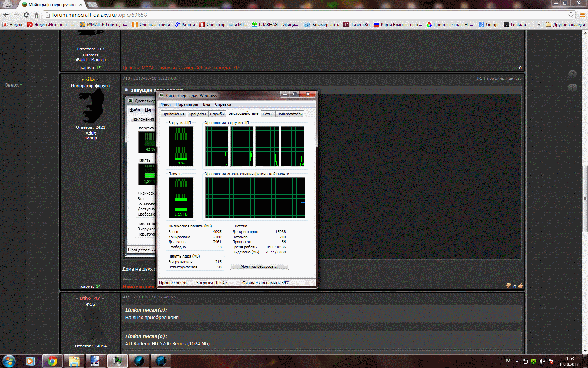Open File Explorer from the taskbar
The image size is (588, 368).
tap(74, 361)
